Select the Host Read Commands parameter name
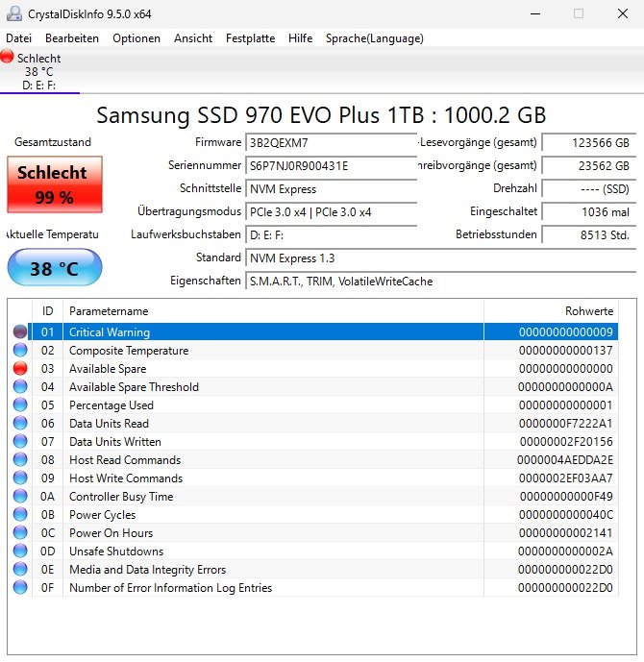The height and width of the screenshot is (662, 644). click(x=125, y=460)
